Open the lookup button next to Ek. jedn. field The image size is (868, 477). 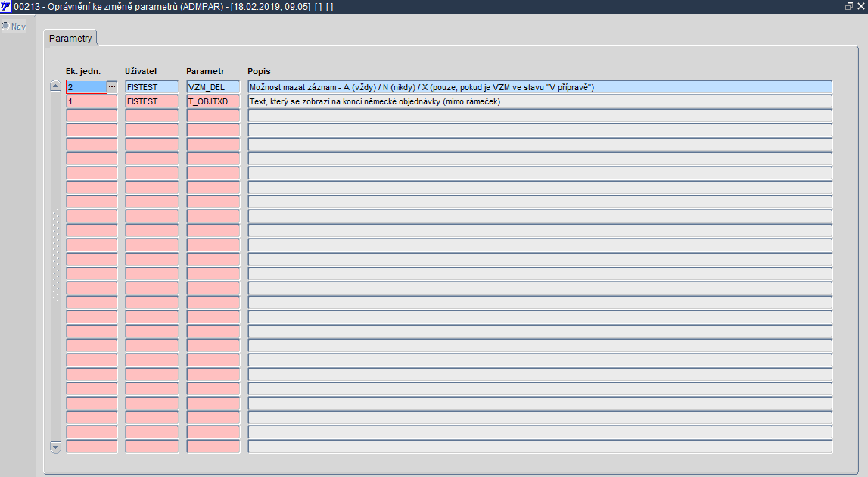click(x=112, y=86)
